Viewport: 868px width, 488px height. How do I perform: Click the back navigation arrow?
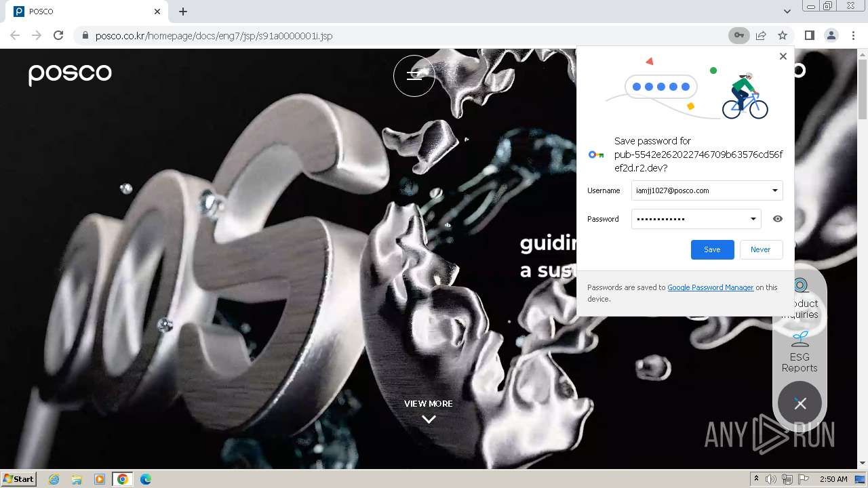15,35
